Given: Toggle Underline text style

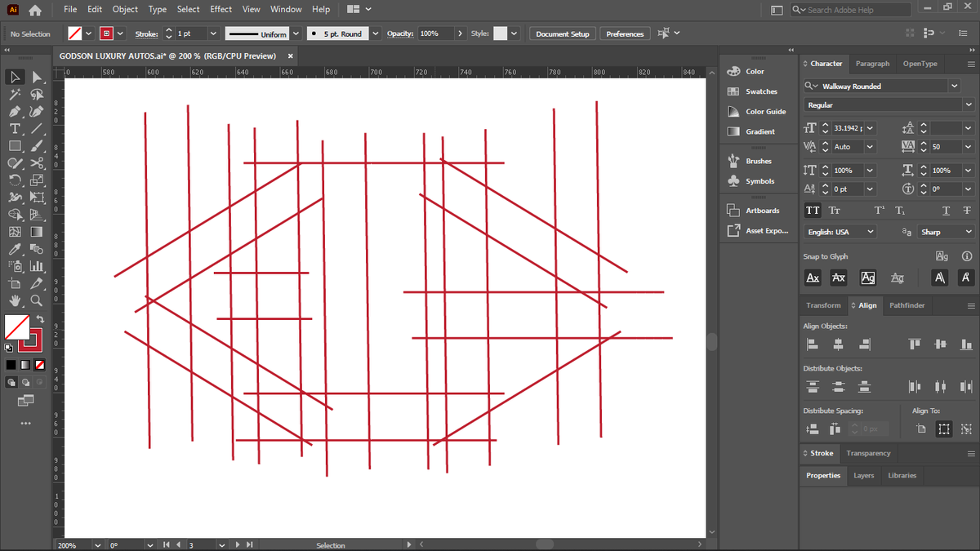Looking at the screenshot, I should [946, 210].
